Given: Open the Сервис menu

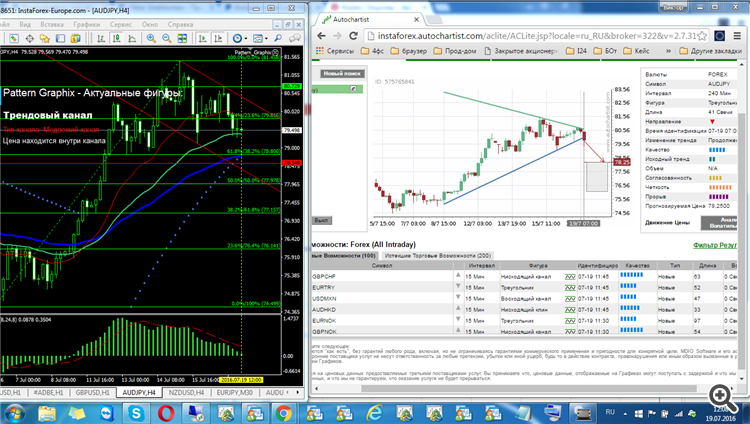Looking at the screenshot, I should click(121, 24).
